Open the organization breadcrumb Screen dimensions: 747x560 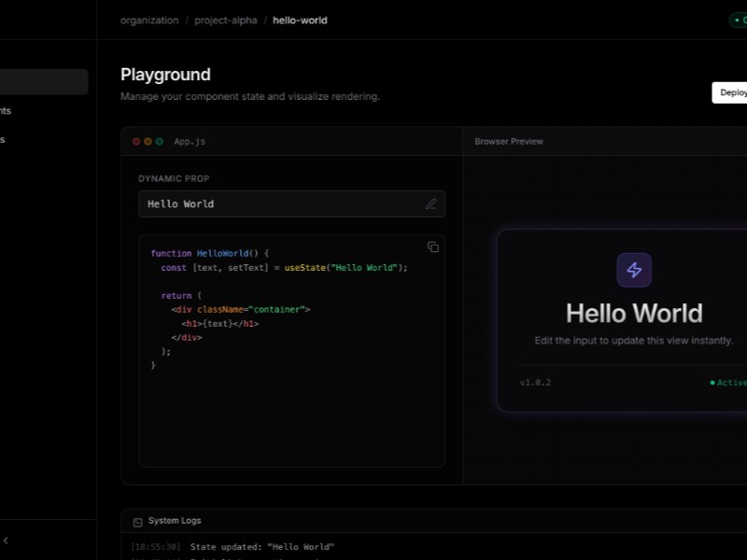(x=149, y=21)
